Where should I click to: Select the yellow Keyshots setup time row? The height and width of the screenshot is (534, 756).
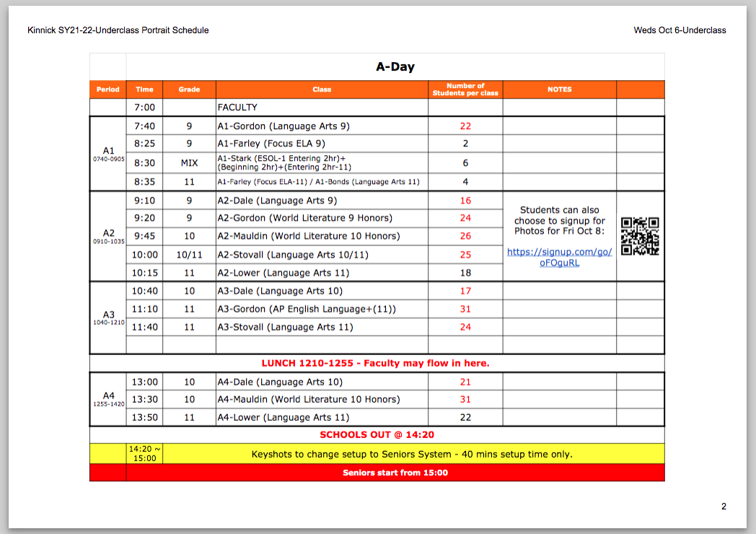click(411, 454)
